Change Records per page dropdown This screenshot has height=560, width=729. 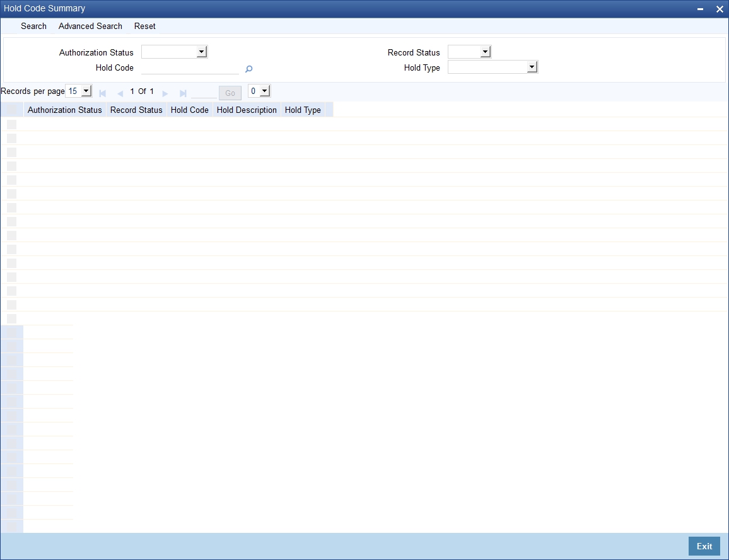point(79,91)
